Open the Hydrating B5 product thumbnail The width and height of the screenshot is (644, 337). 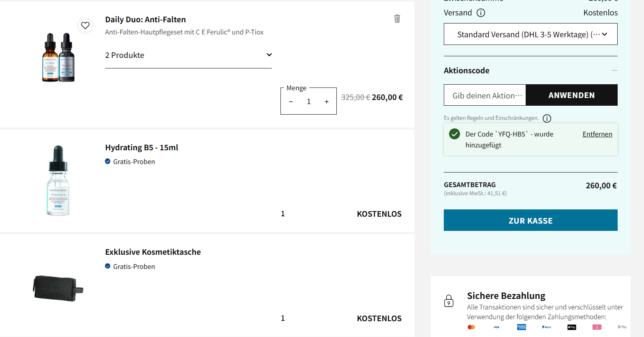click(58, 181)
